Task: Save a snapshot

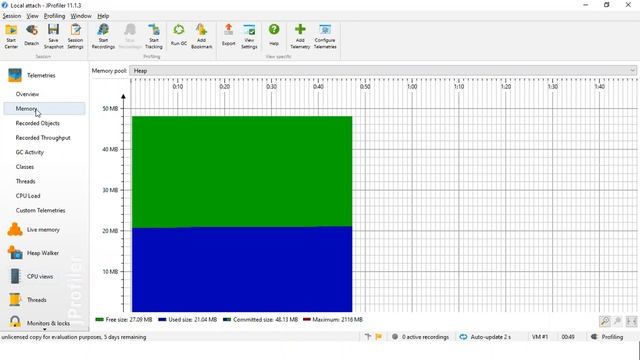Action: (x=53, y=36)
